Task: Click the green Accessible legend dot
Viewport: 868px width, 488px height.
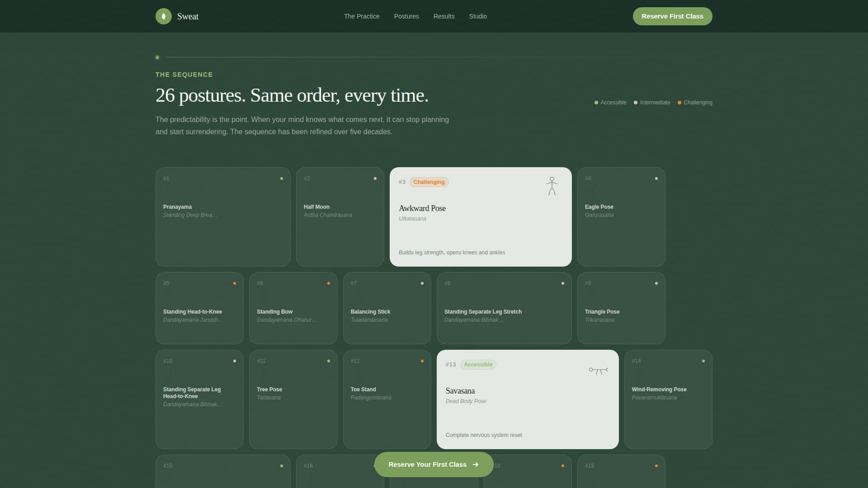Action: point(596,103)
